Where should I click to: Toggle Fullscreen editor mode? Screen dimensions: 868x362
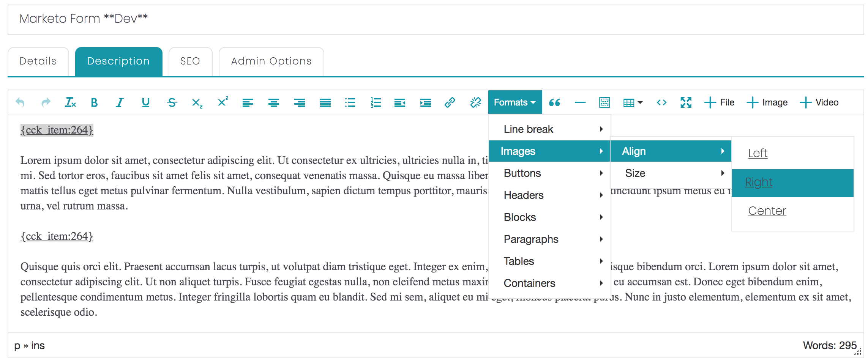(x=686, y=102)
